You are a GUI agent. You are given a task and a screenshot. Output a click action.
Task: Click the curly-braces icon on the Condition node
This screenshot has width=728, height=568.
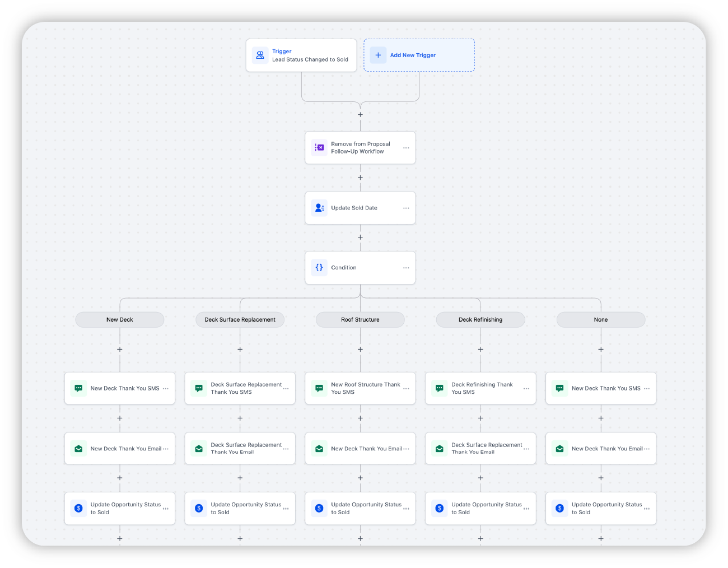click(x=319, y=267)
